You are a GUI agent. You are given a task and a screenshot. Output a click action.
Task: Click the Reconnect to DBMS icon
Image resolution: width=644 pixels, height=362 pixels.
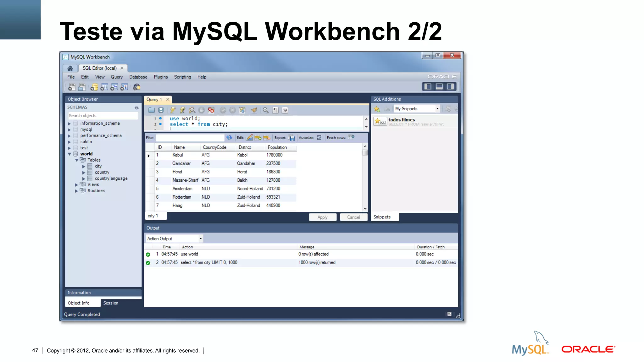(x=136, y=87)
